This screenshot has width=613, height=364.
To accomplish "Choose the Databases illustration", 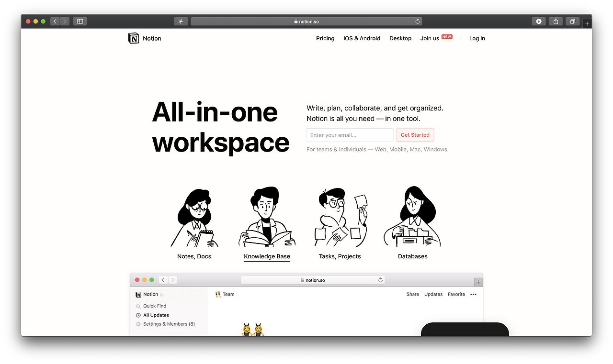I will 412,217.
